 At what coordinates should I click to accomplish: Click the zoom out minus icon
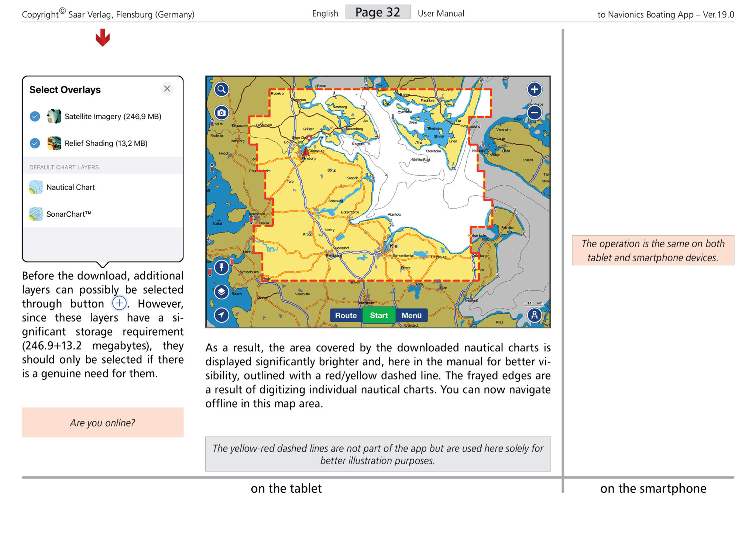(x=534, y=113)
